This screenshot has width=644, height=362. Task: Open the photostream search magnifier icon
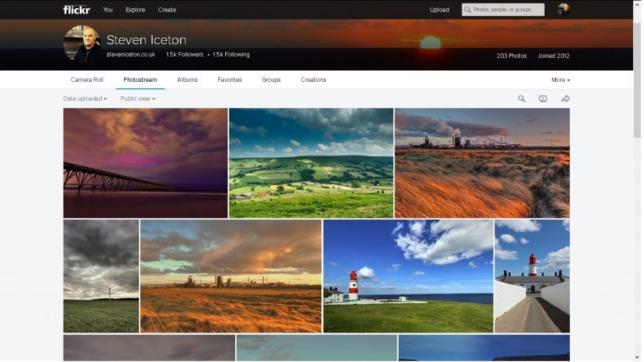click(521, 99)
